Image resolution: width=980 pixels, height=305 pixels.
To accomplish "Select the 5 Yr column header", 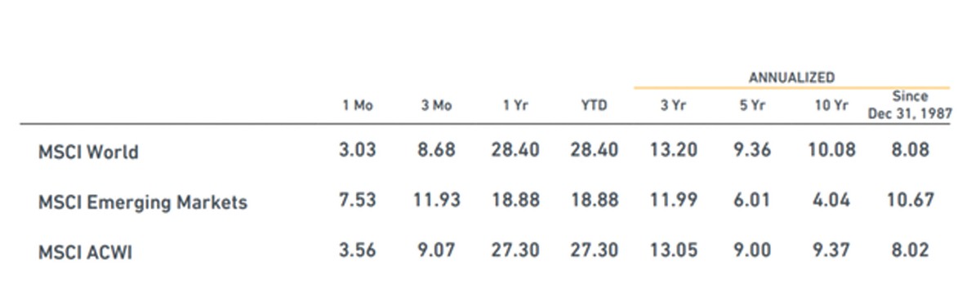I will coord(752,105).
